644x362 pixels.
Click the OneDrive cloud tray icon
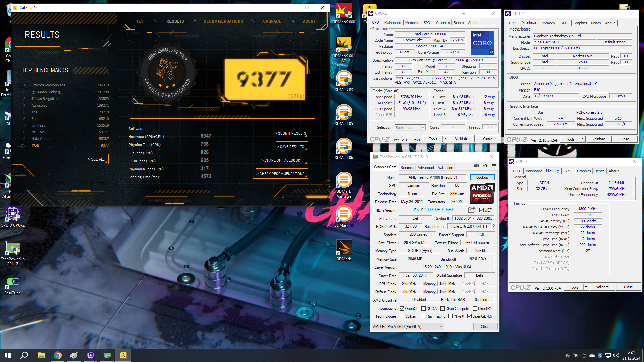[x=592, y=355]
